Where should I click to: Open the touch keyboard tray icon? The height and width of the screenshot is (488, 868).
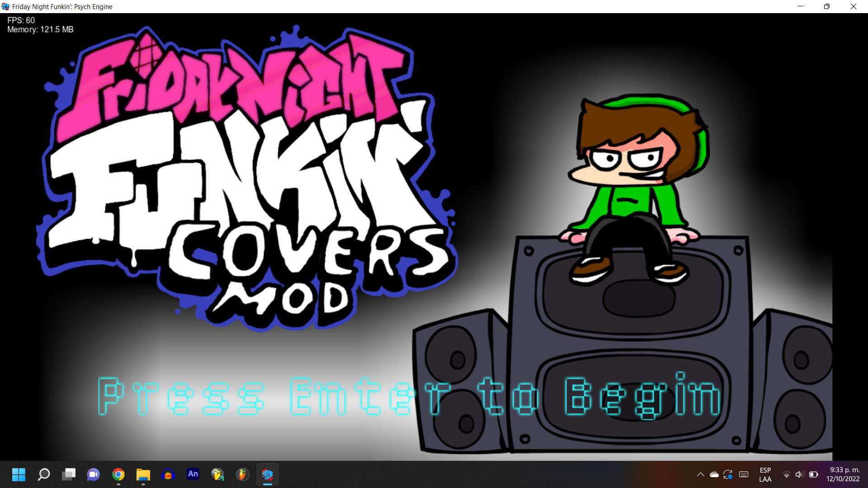[744, 474]
